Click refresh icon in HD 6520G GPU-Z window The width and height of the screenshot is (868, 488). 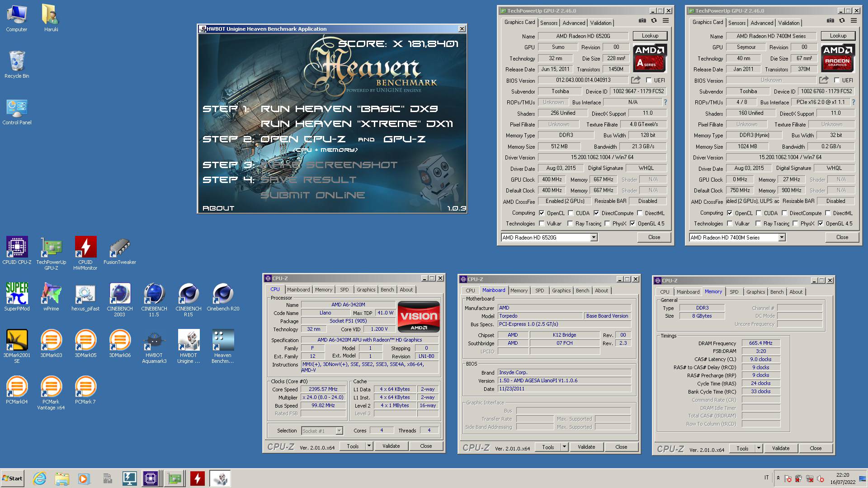tap(654, 21)
